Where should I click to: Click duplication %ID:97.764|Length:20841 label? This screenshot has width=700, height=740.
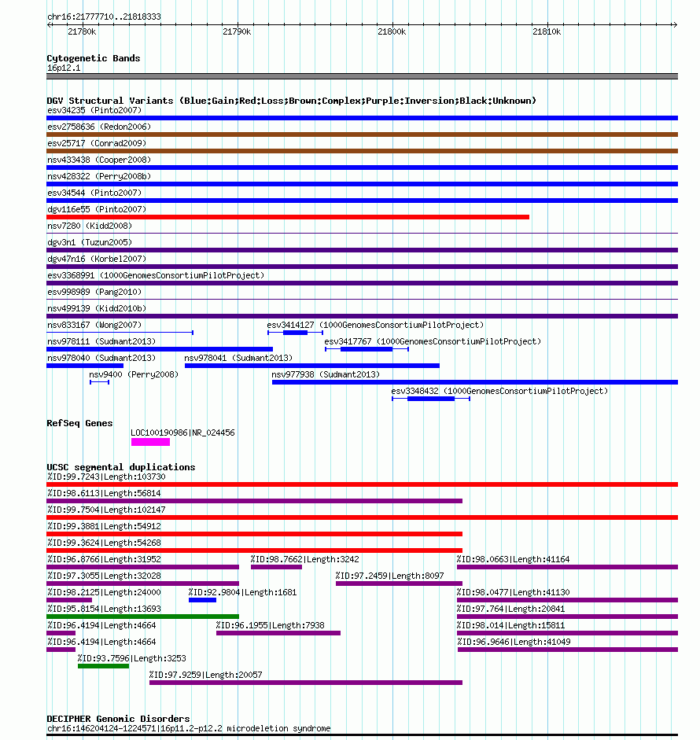[x=510, y=609]
